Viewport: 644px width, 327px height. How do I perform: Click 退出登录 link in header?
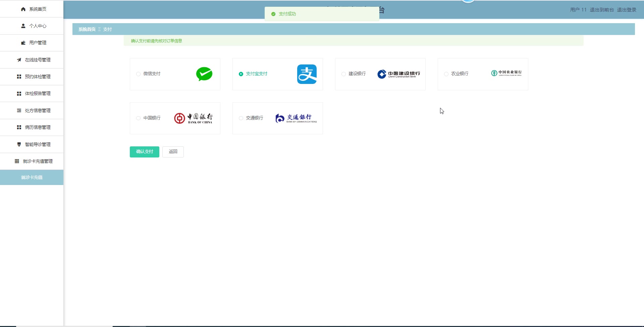point(627,10)
